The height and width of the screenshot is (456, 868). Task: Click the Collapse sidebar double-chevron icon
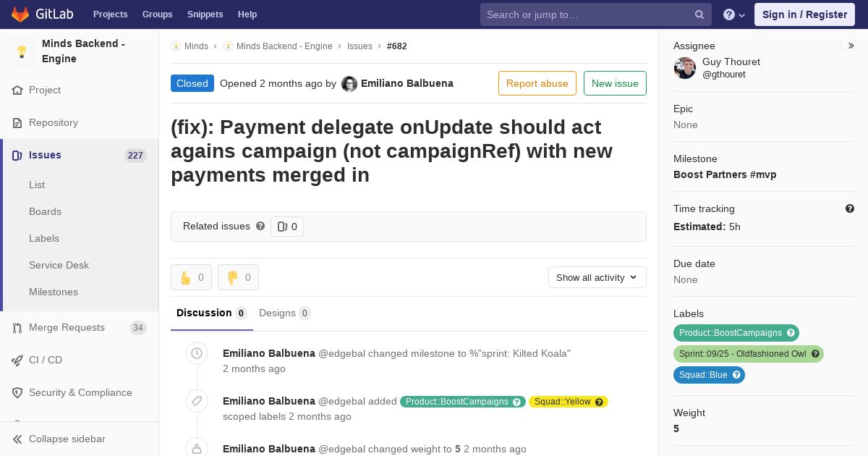17,439
